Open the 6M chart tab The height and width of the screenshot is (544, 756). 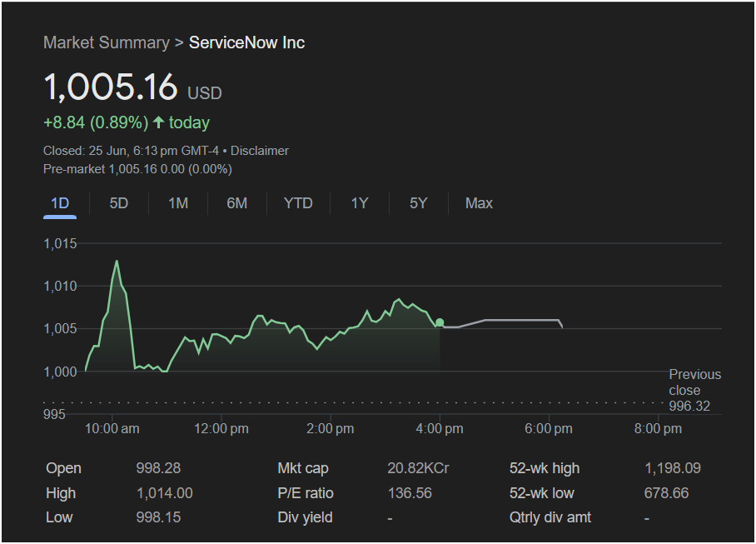point(236,203)
